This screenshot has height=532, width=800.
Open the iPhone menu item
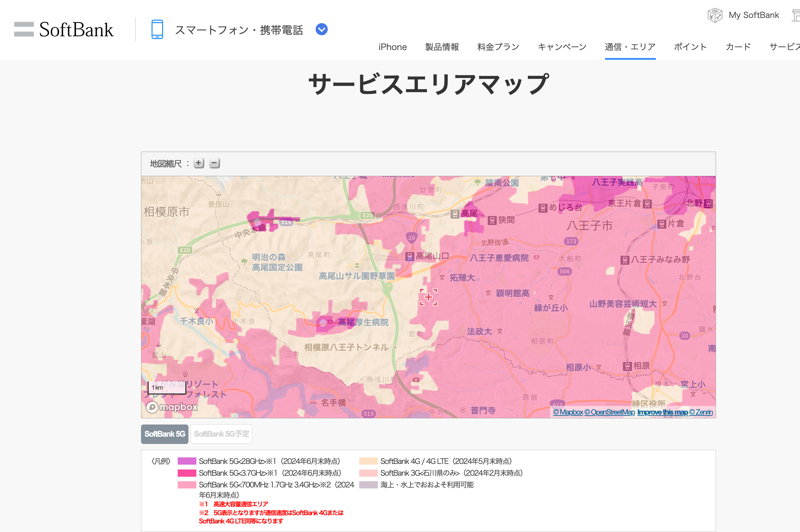click(392, 47)
